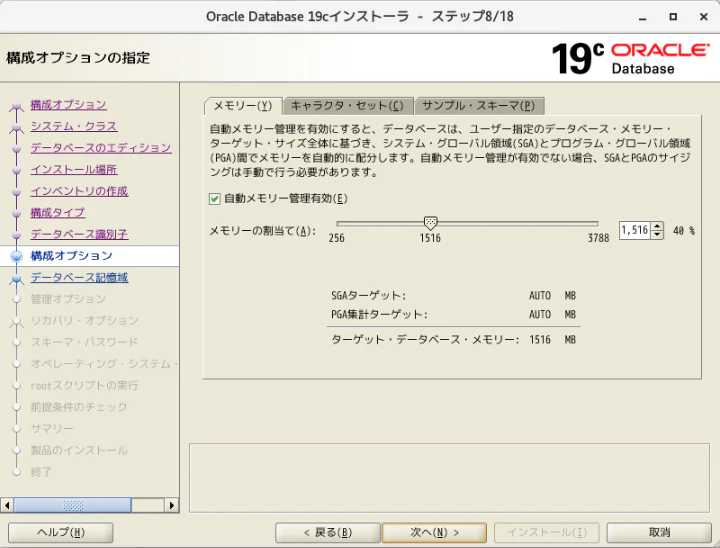Click the 管理オプション step label
This screenshot has width=720, height=548.
[68, 299]
